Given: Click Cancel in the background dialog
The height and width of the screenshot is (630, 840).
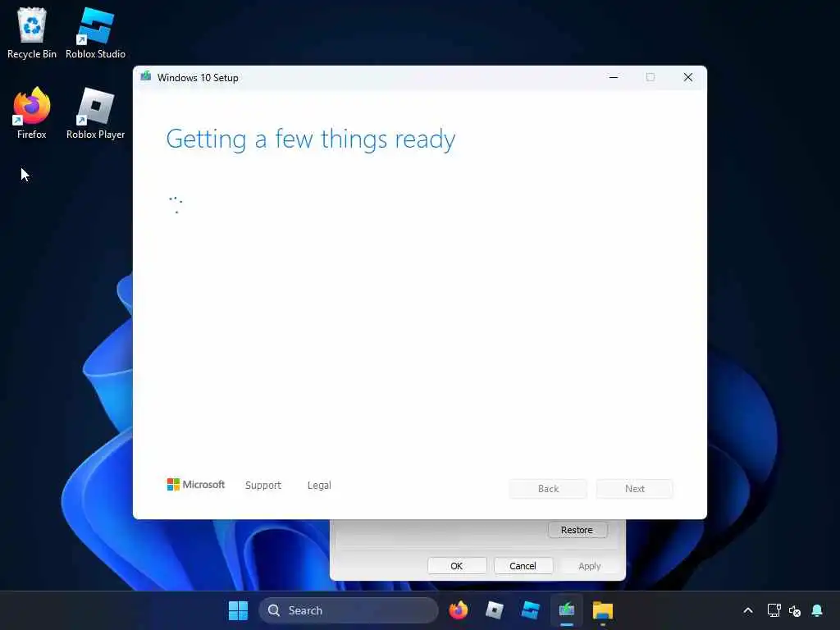Looking at the screenshot, I should click(x=523, y=566).
